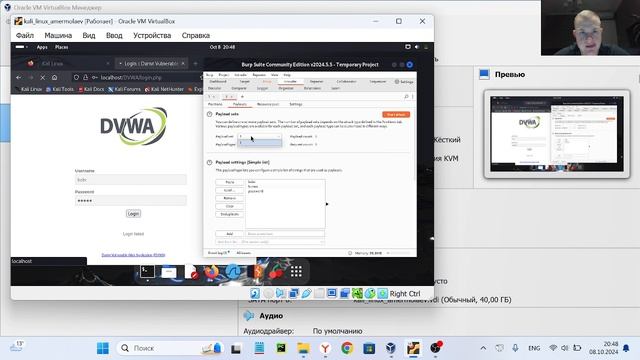Open VirtualBox cube icon in taskbar
Screen dimensions: 640x360
tap(391, 348)
